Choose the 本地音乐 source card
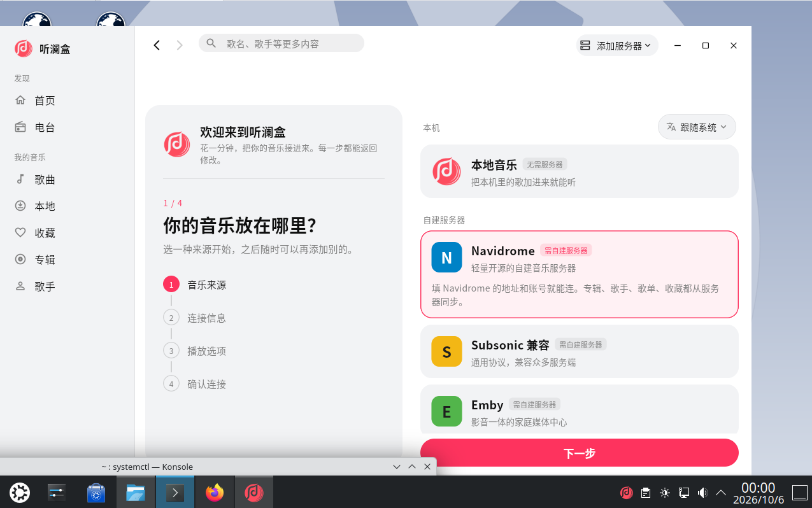The width and height of the screenshot is (812, 508). (580, 171)
